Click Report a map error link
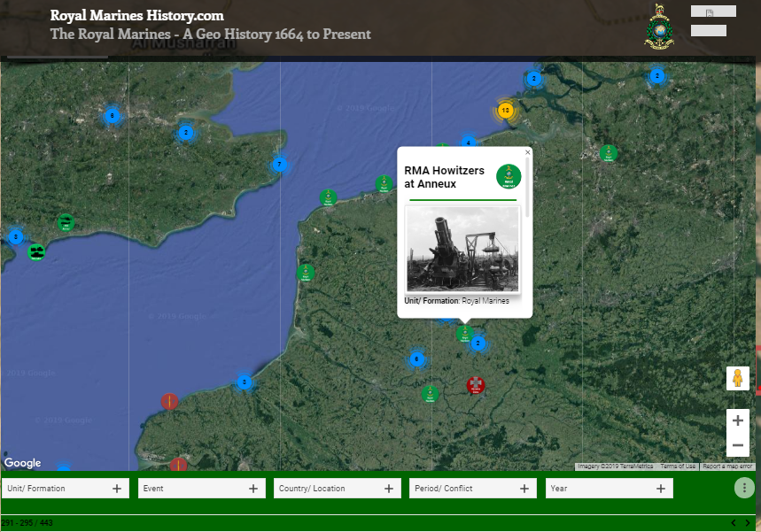Image resolution: width=761 pixels, height=532 pixels. [x=727, y=466]
